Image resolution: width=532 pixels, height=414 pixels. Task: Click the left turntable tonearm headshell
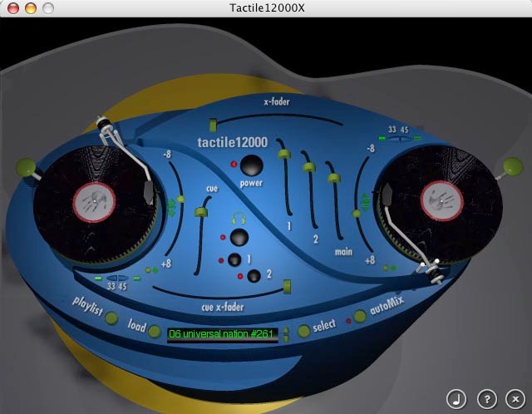coord(149,193)
